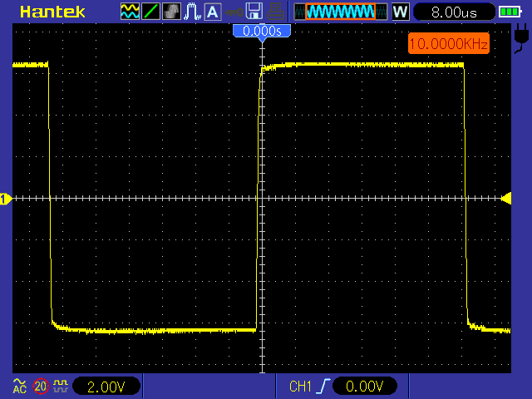532x399 pixels.
Task: Click the CH1 trigger source label
Action: 301,387
